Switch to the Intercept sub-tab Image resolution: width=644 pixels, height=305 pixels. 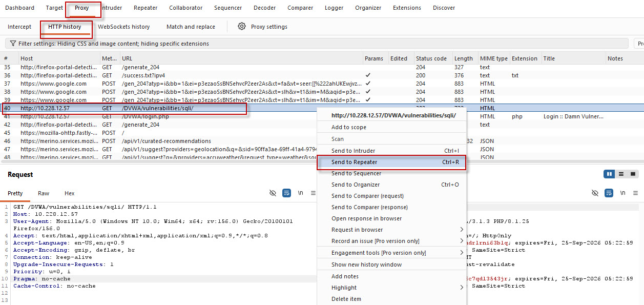pos(19,27)
